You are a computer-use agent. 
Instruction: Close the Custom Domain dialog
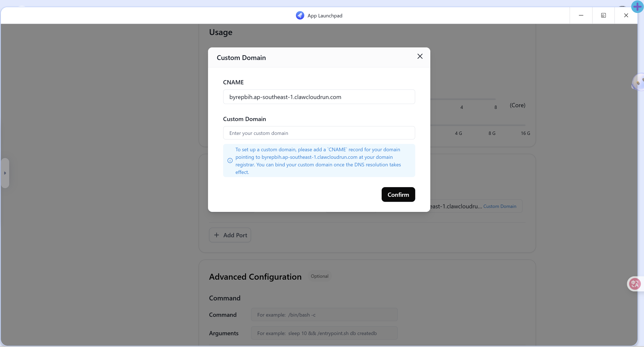[x=420, y=56]
